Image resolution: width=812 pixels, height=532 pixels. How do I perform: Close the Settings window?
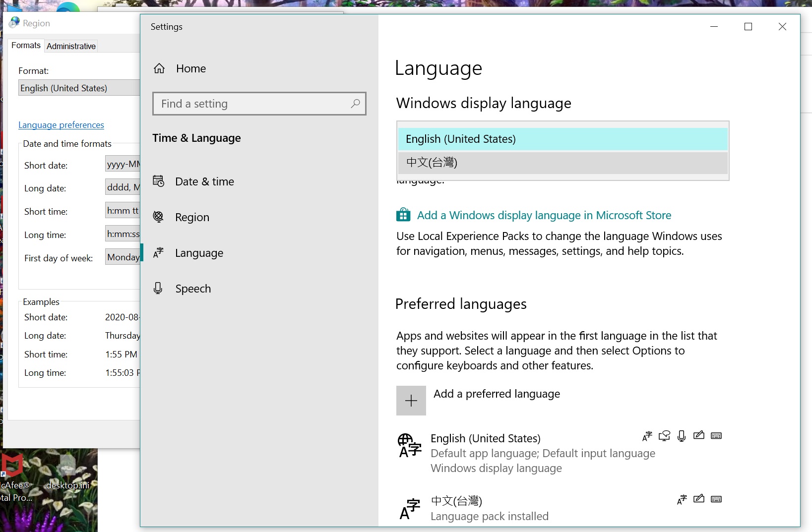point(782,27)
